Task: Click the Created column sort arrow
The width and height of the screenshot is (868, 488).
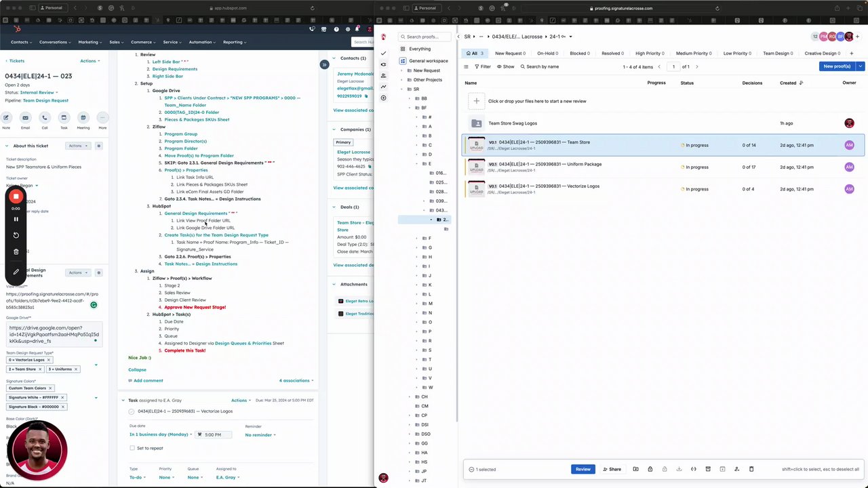Action: [802, 83]
